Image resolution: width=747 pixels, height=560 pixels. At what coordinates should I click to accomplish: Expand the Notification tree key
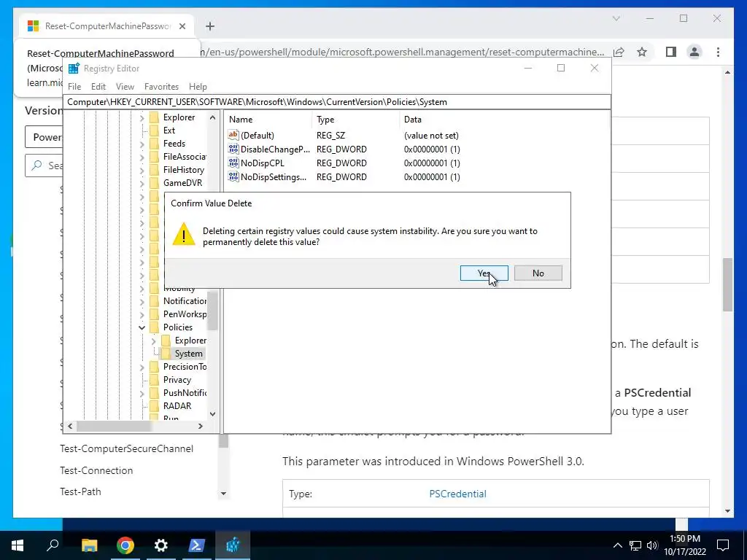coord(142,301)
